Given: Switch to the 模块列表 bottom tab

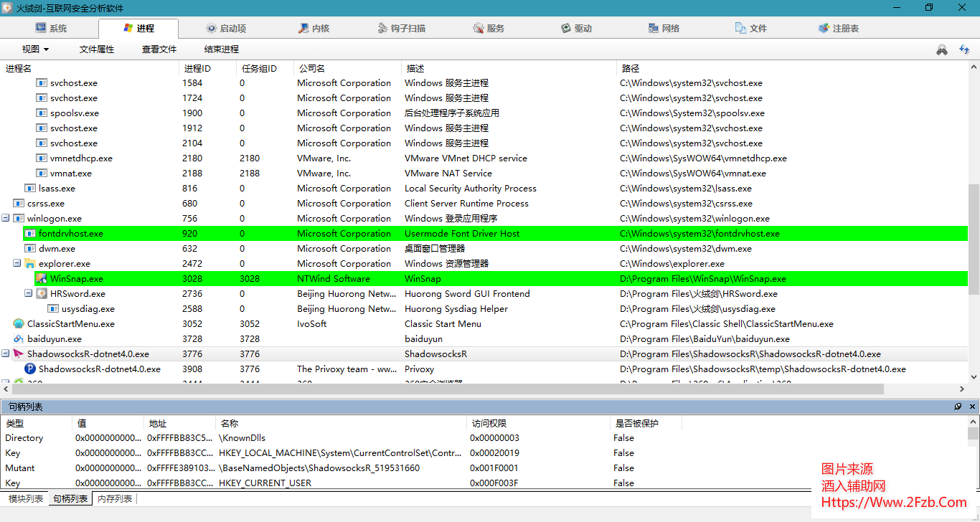Looking at the screenshot, I should pos(25,499).
